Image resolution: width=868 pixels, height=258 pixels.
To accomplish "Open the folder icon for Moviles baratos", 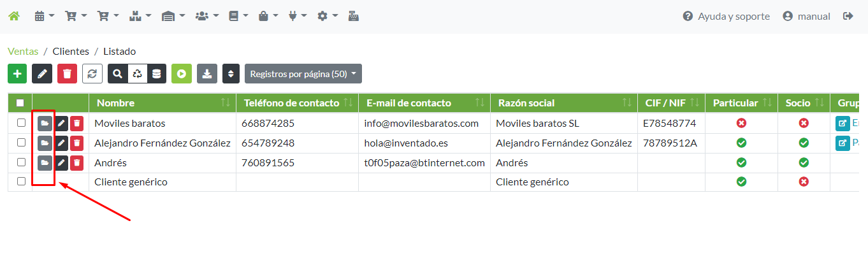I will click(45, 124).
